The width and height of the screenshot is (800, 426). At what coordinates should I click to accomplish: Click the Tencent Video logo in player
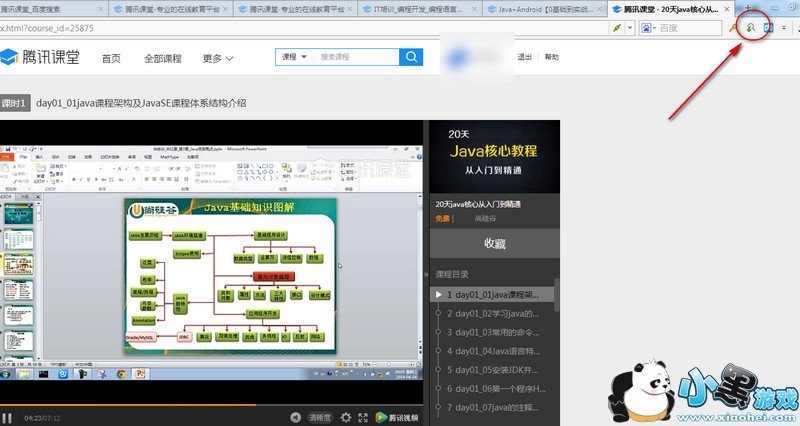(x=396, y=417)
